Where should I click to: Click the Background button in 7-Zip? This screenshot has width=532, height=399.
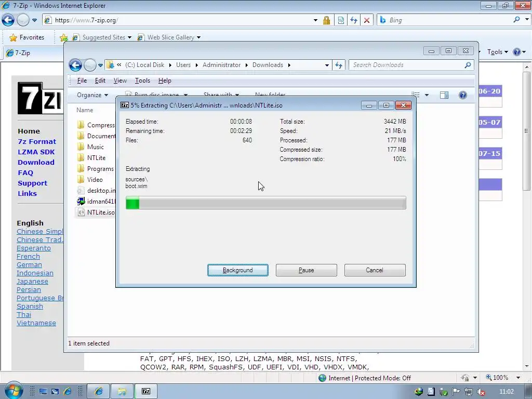[x=238, y=270]
